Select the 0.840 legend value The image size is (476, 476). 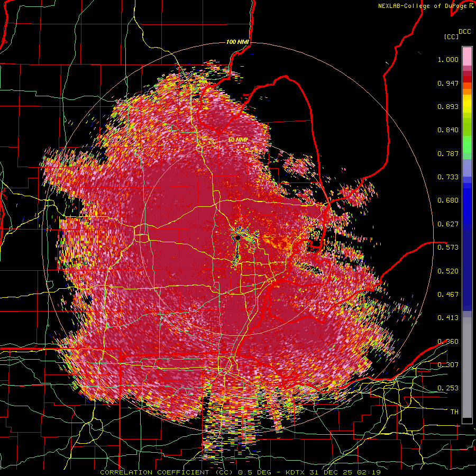(x=448, y=130)
